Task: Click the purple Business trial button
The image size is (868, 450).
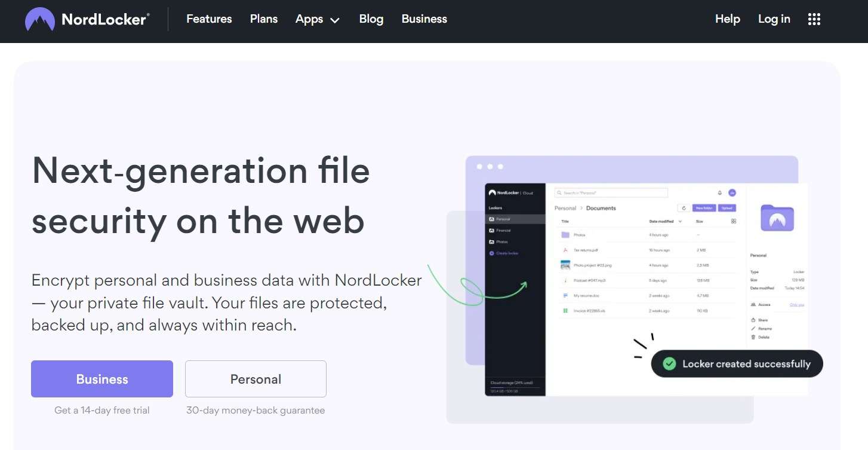Action: [102, 379]
